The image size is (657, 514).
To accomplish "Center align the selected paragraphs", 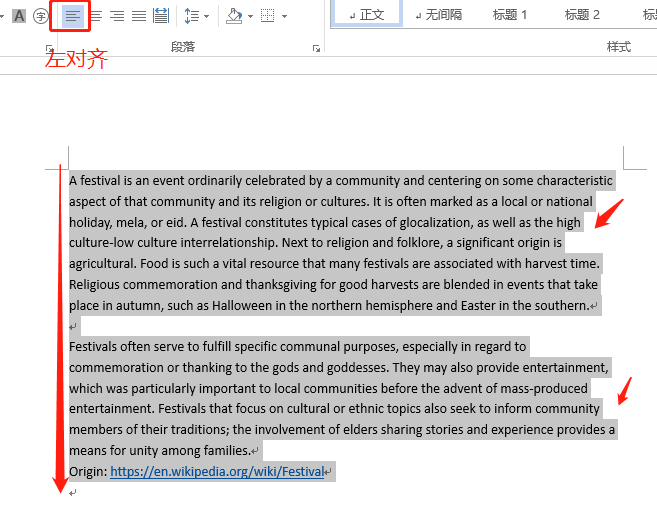I will [96, 16].
